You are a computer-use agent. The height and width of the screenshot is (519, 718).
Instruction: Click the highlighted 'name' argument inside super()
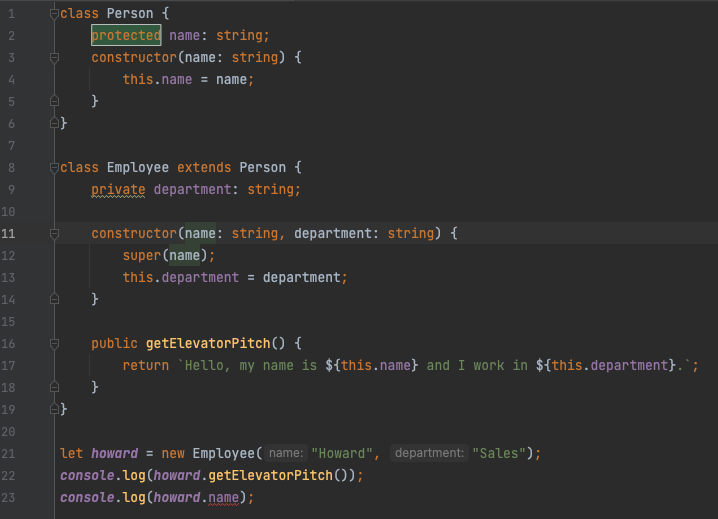click(x=185, y=255)
